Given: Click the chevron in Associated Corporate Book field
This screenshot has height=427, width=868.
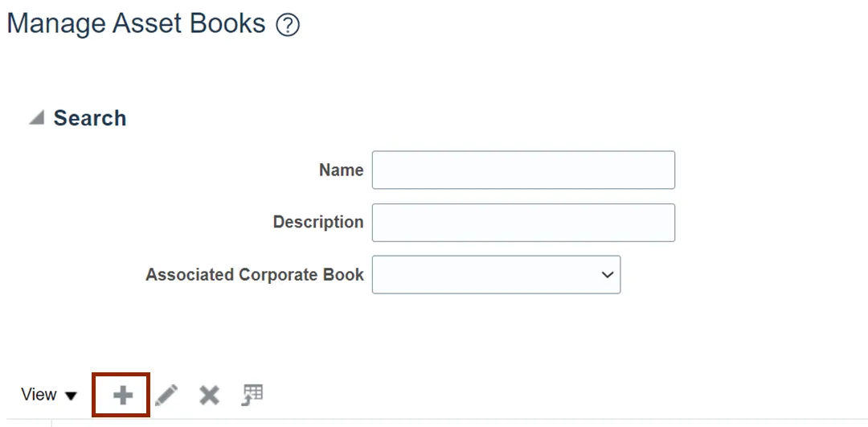Looking at the screenshot, I should coord(608,275).
